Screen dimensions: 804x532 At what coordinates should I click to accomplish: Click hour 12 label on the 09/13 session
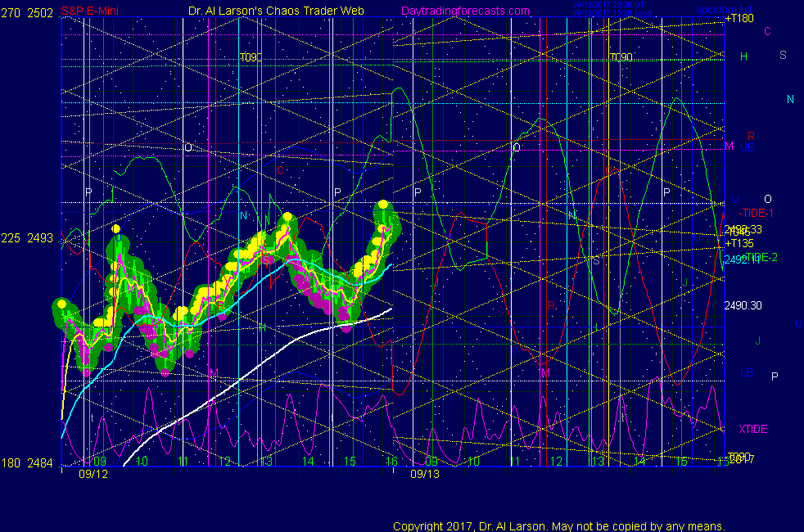pyautogui.click(x=557, y=462)
